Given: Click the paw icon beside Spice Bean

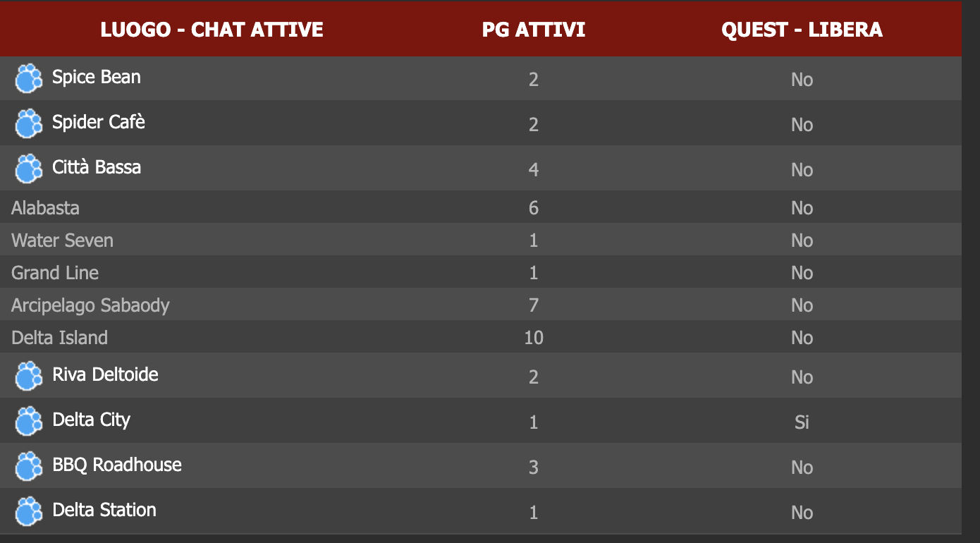Looking at the screenshot, I should (29, 78).
